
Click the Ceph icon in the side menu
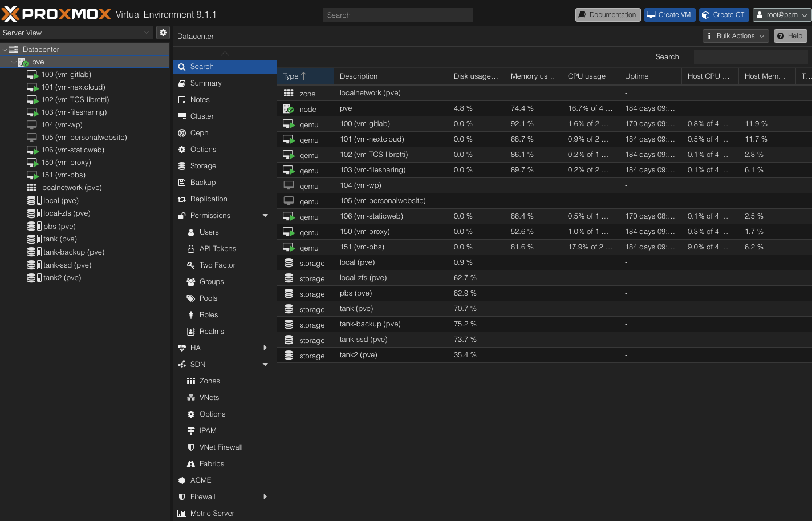tap(182, 133)
